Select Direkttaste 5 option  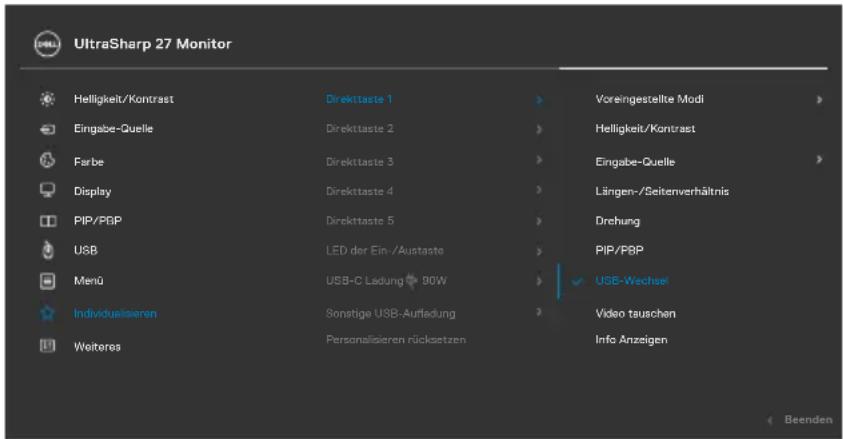point(360,221)
